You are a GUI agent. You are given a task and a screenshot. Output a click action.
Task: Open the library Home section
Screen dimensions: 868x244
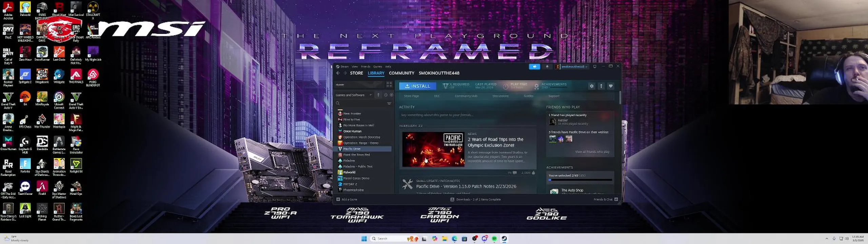(359, 85)
